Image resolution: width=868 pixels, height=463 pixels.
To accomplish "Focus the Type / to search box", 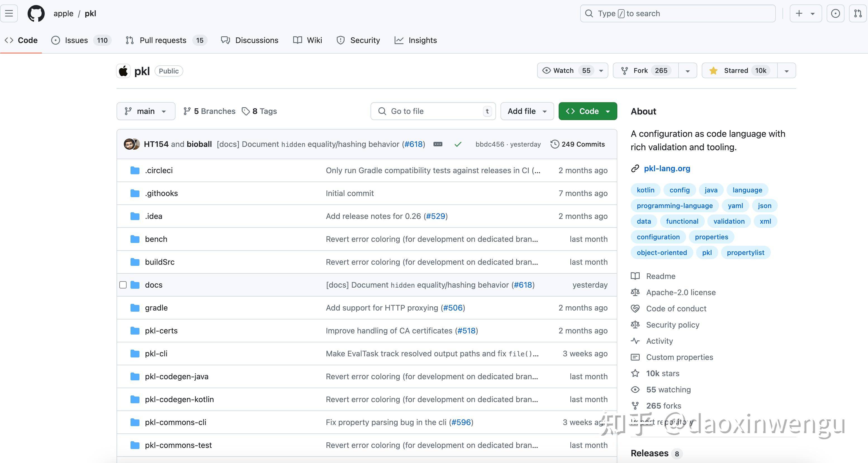I will coord(678,13).
